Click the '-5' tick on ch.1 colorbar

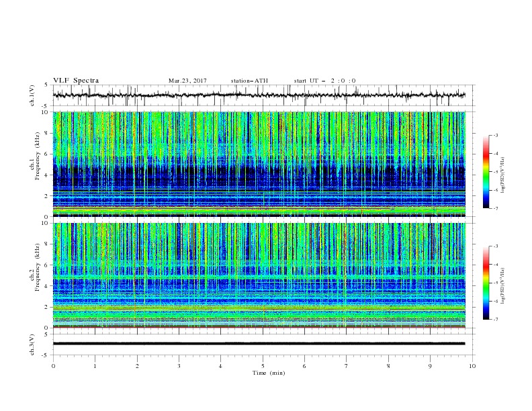[495, 172]
